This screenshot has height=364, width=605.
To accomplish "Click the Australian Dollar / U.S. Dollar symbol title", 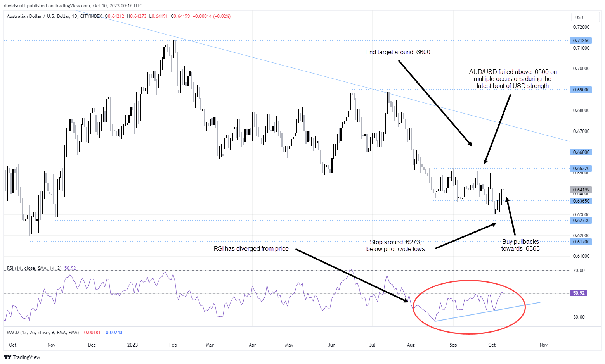I will (38, 16).
